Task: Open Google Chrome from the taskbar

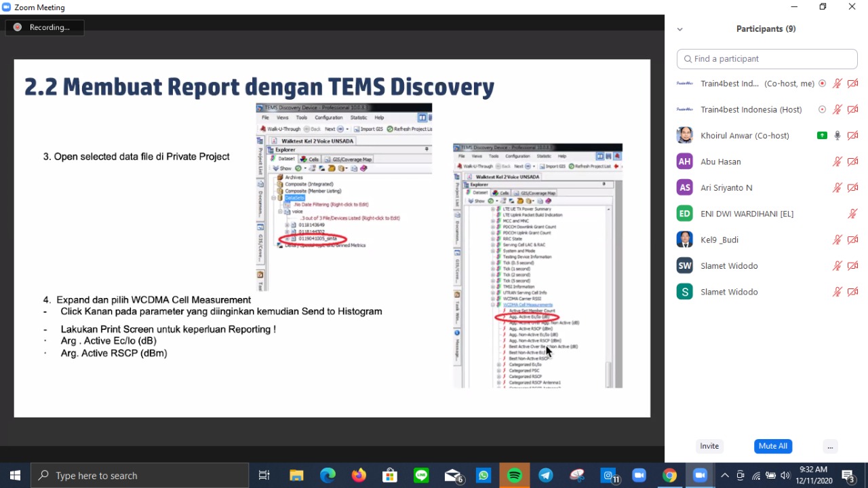Action: 669,476
